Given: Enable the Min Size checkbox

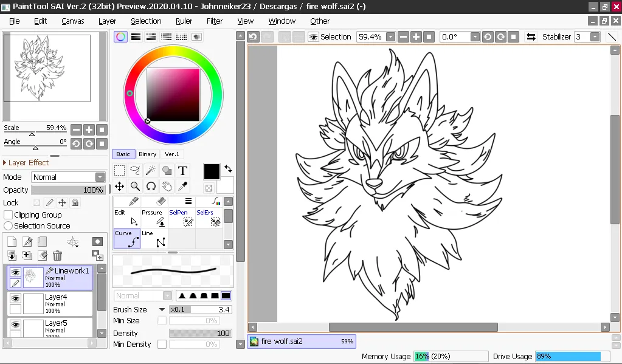Looking at the screenshot, I should tap(162, 320).
